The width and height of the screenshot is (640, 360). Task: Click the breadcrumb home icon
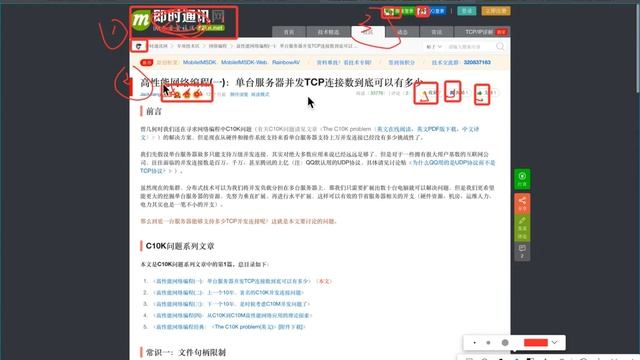pyautogui.click(x=139, y=46)
